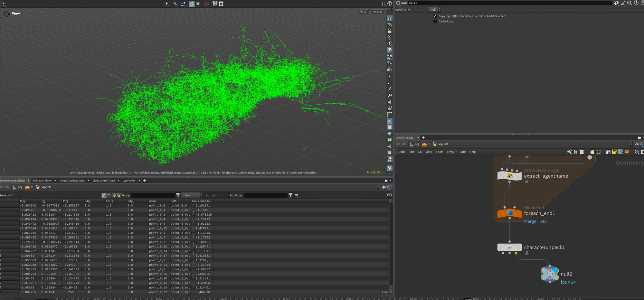Click the network editor search magnifier icon
Image resolution: width=644 pixels, height=300 pixels.
coord(637,152)
